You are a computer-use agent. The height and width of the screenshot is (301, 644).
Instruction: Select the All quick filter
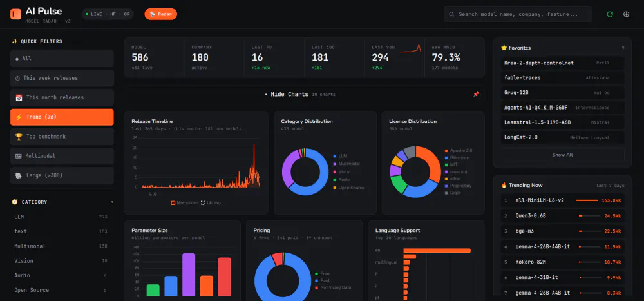62,59
